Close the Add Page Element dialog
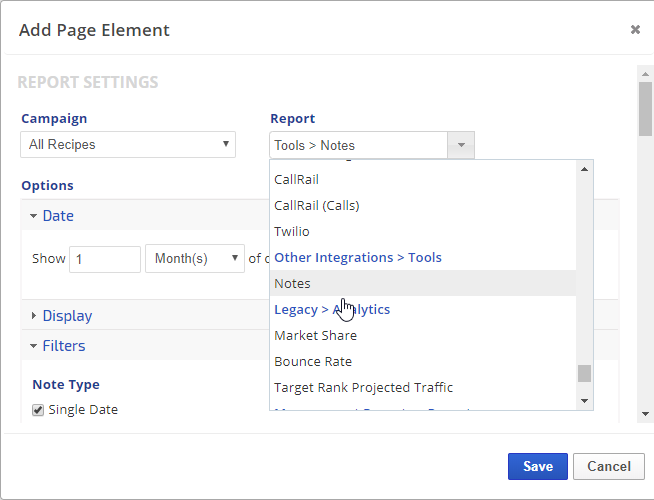 (635, 30)
